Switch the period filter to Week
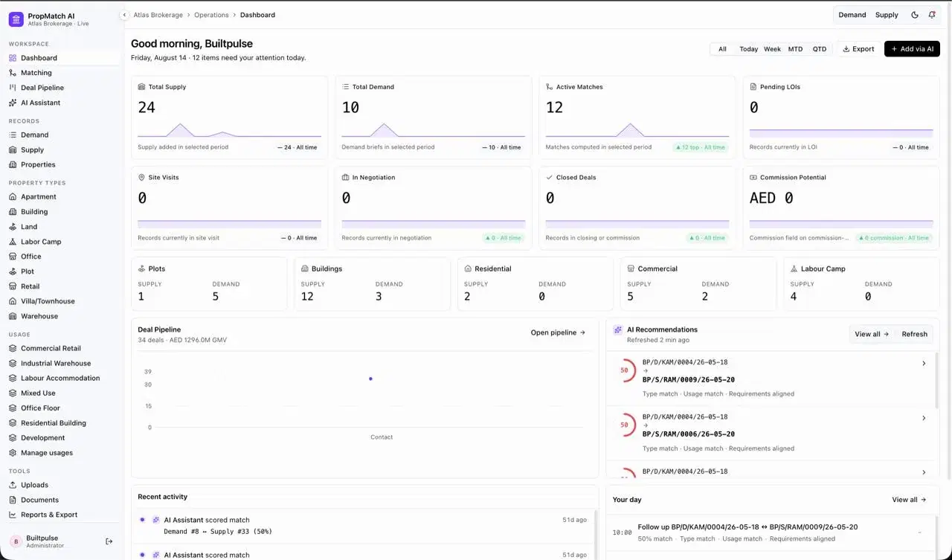The height and width of the screenshot is (560, 952). click(x=773, y=49)
